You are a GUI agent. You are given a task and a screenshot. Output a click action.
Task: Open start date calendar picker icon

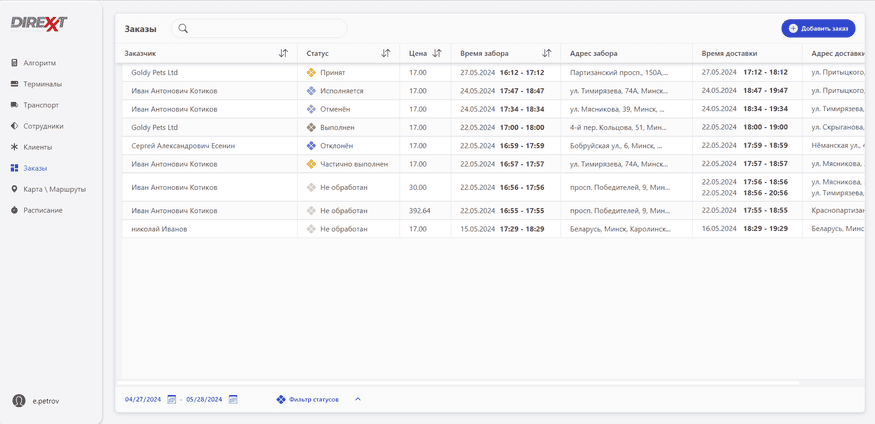click(172, 399)
